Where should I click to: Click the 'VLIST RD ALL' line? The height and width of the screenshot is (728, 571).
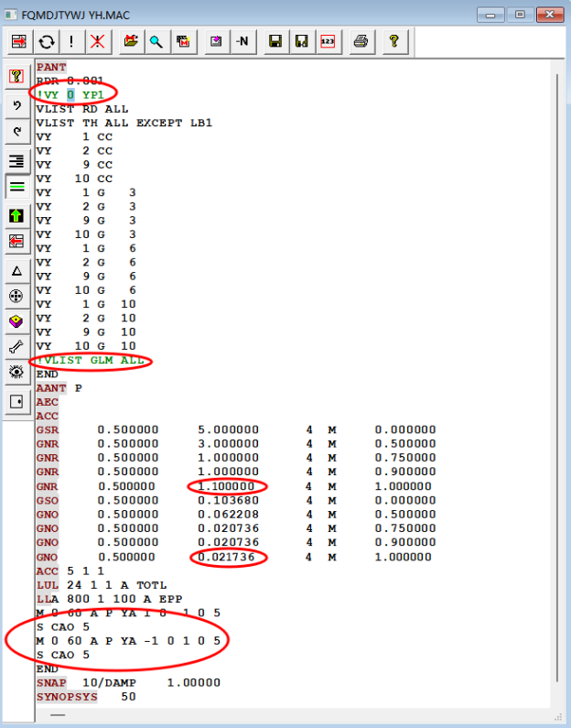click(x=82, y=109)
